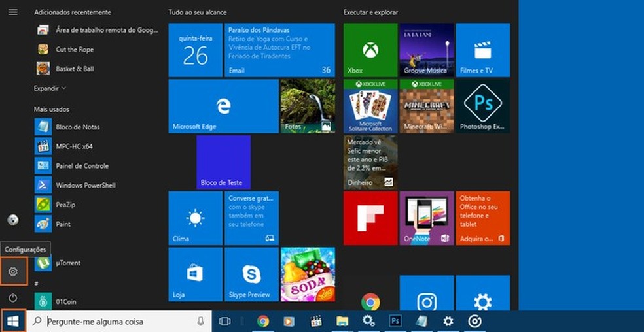Click the Instagram tile
This screenshot has width=644, height=332.
coord(427,301)
